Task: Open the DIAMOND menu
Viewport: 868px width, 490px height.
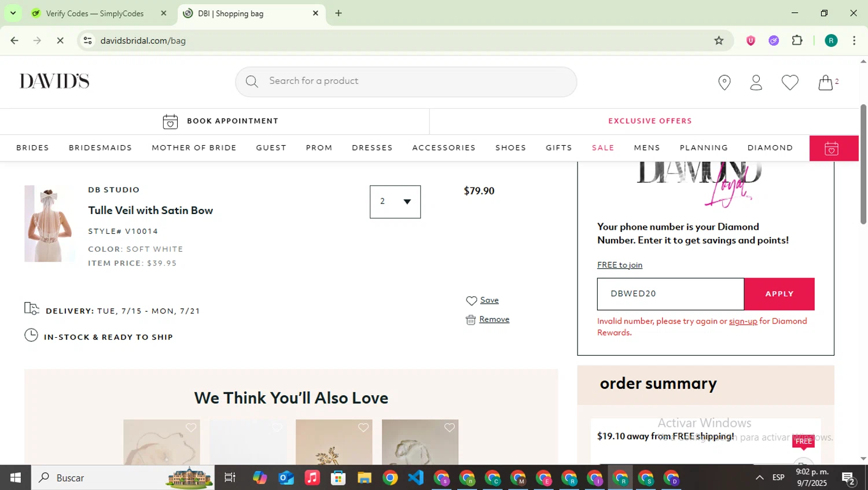Action: (770, 148)
